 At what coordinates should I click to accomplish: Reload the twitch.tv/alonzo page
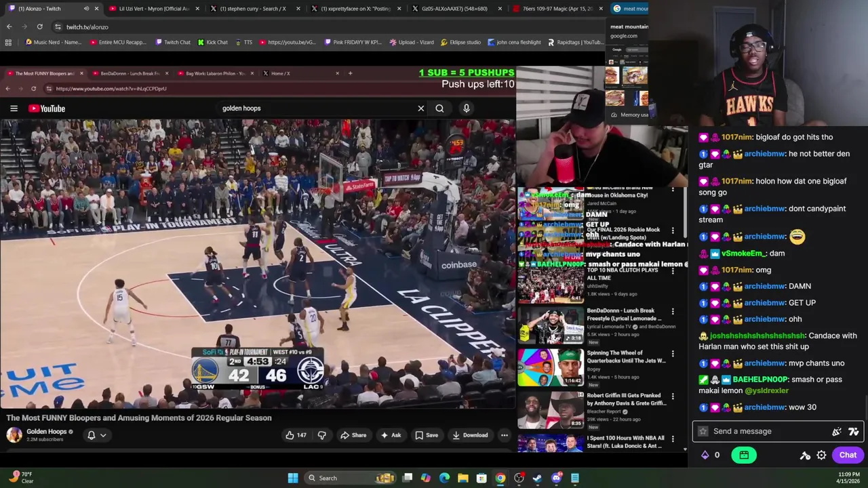(x=39, y=26)
